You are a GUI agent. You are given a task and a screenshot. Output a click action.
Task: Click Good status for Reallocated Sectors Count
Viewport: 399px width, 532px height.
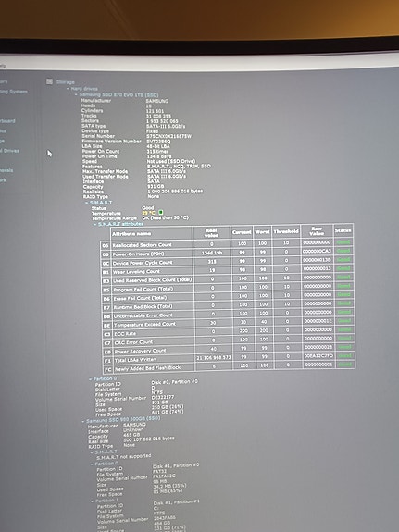343,241
